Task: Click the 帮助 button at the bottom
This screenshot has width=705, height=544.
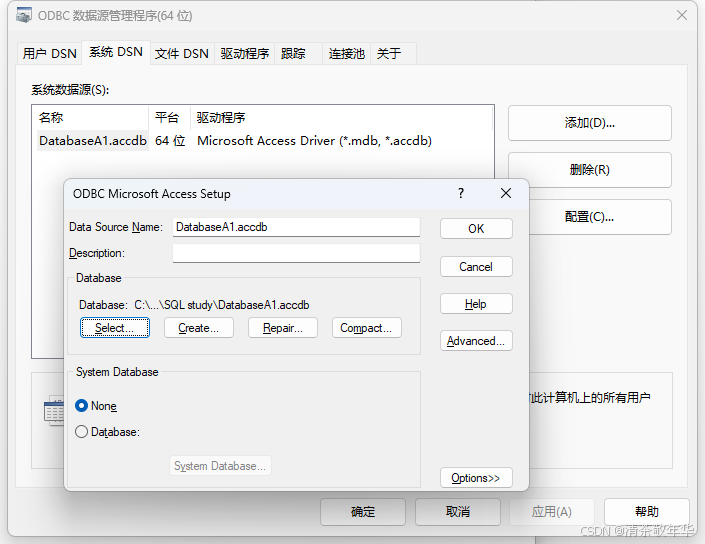Action: click(647, 512)
